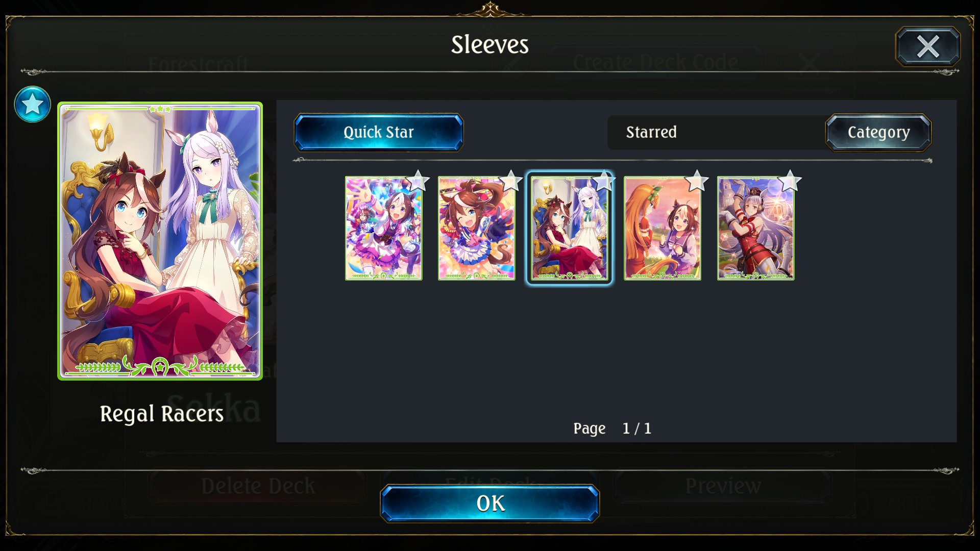Click the Regal Racers name label
Screen dimensions: 980x551
[x=162, y=414]
